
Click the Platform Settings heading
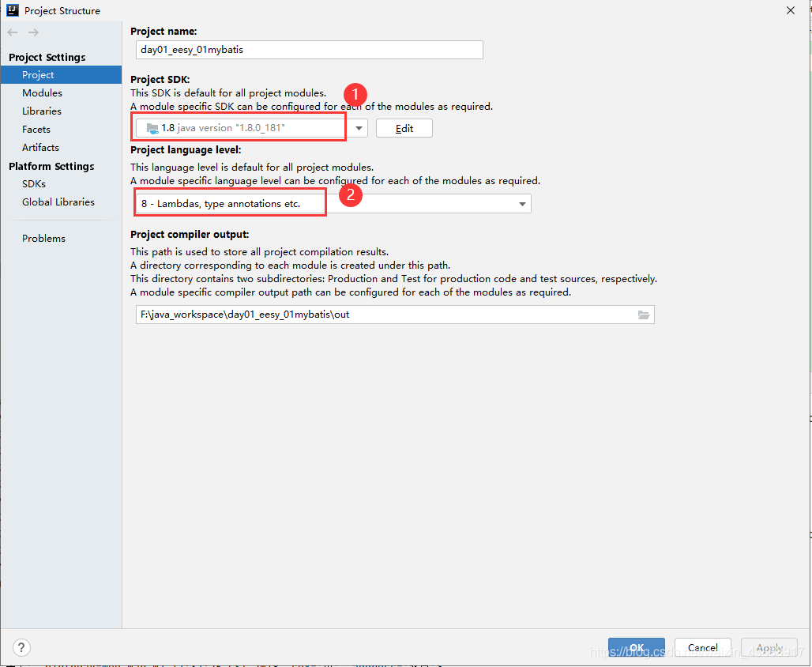[x=51, y=166]
